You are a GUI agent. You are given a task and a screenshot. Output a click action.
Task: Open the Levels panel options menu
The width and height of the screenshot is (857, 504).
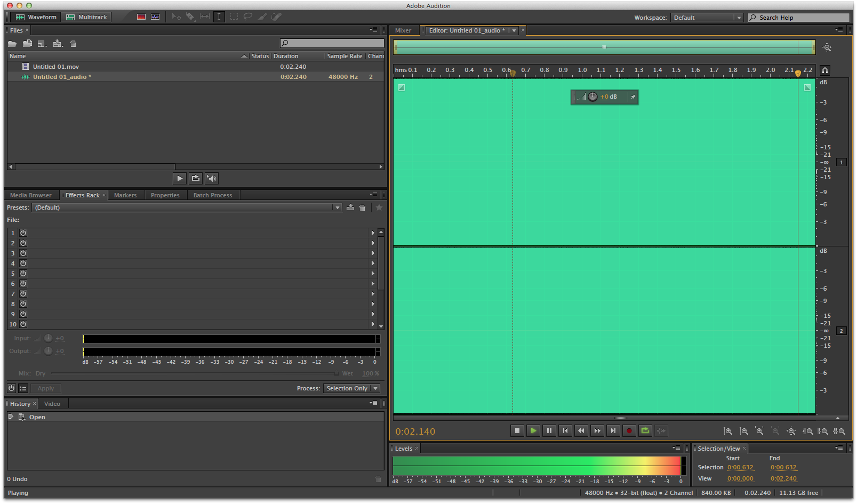[x=676, y=448]
